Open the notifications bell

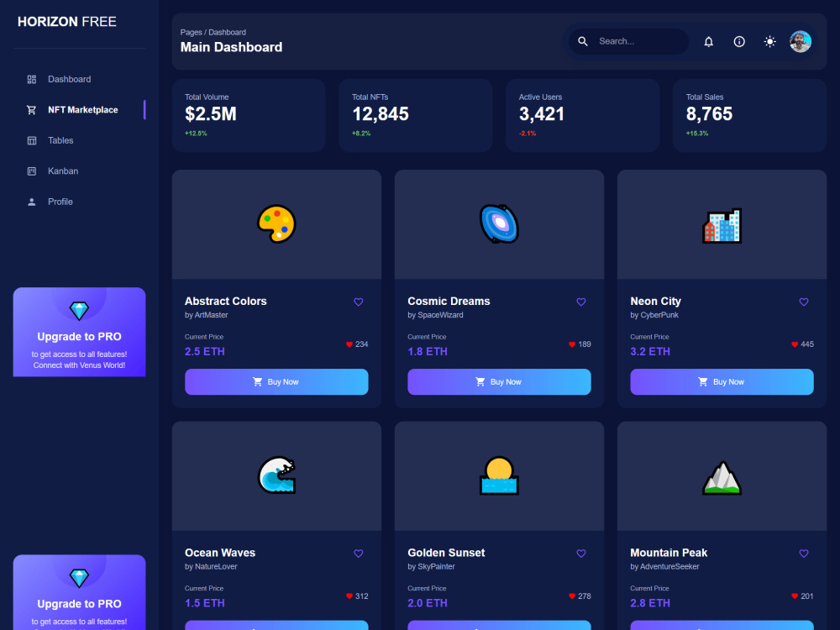point(708,41)
